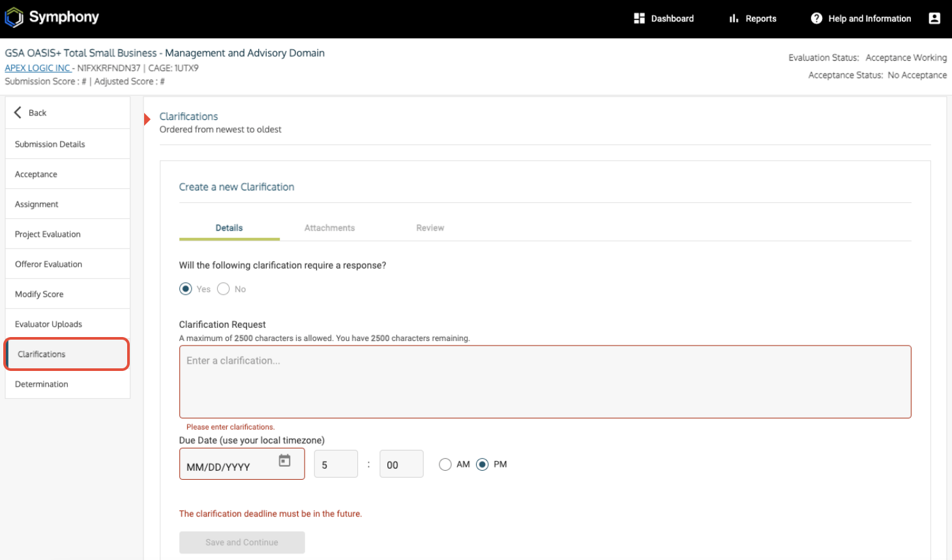Screen dimensions: 952x560
Task: Click the GSA OASIS+ title text
Action: pyautogui.click(x=165, y=53)
